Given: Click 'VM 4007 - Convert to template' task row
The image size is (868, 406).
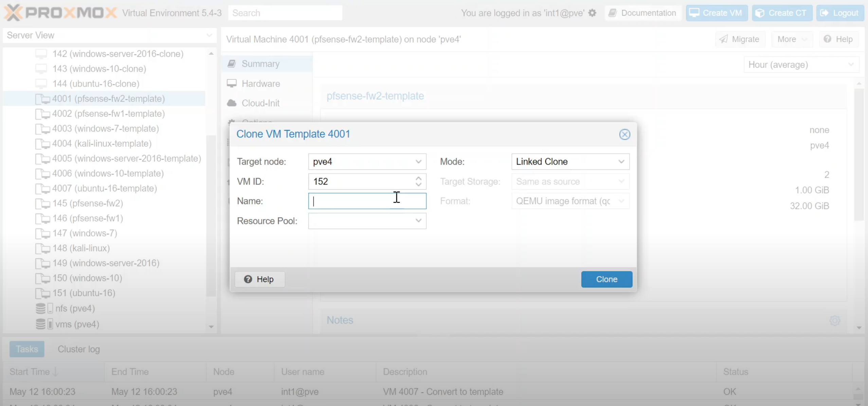Looking at the screenshot, I should (x=428, y=391).
